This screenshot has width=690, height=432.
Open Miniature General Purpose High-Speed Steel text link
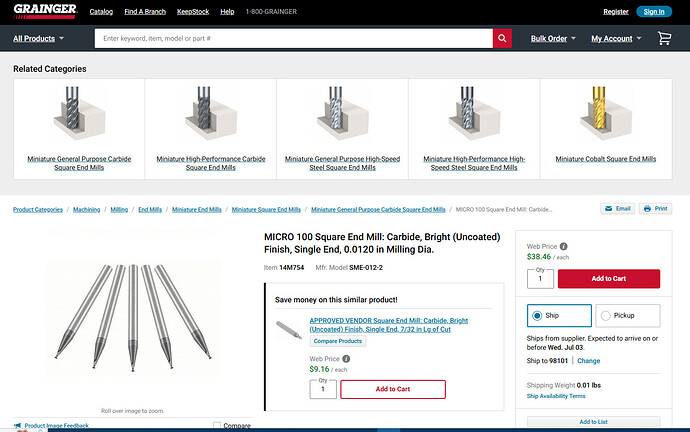point(342,163)
